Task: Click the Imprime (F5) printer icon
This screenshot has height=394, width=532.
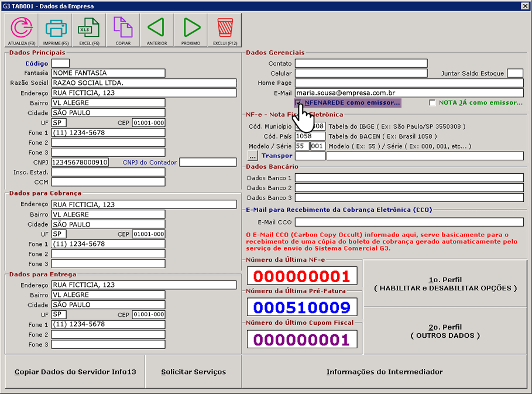Action: pyautogui.click(x=56, y=30)
